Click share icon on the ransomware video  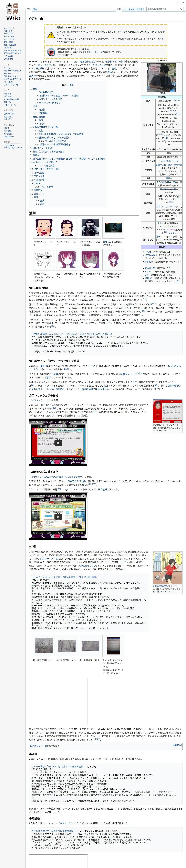pos(83,422)
